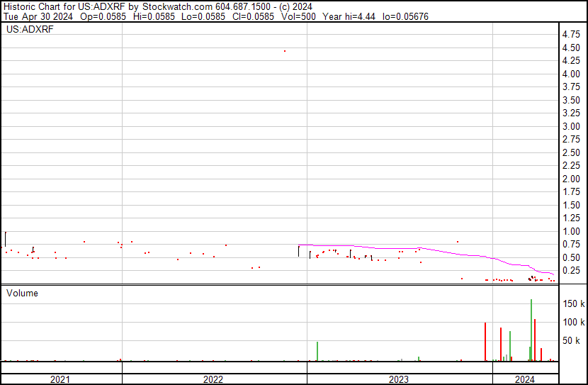The width and height of the screenshot is (588, 385).
Task: Click the 0.25 price axis label
Action: [571, 271]
